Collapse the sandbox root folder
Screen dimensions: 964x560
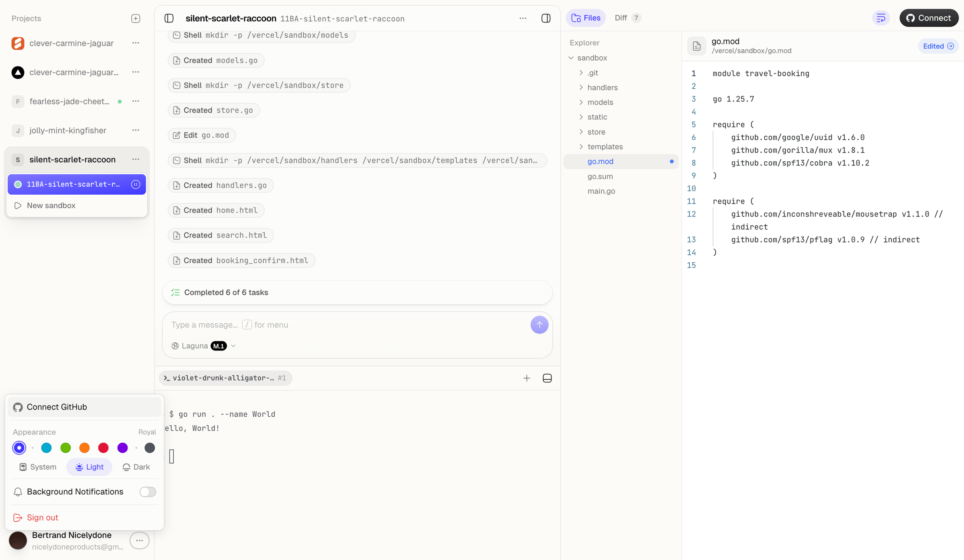tap(571, 58)
